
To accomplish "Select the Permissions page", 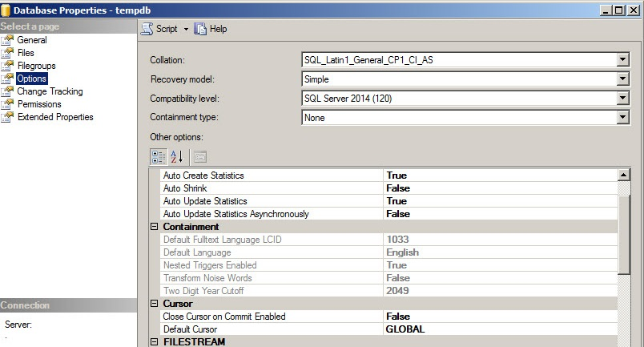I will 39,104.
